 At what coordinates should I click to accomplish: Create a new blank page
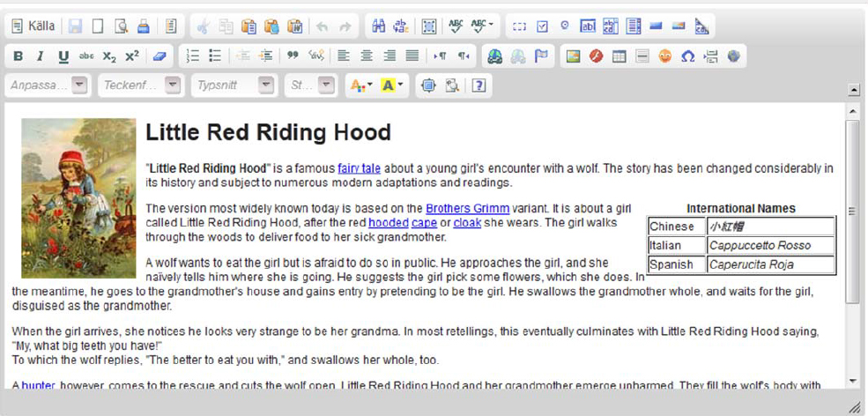coord(98,26)
